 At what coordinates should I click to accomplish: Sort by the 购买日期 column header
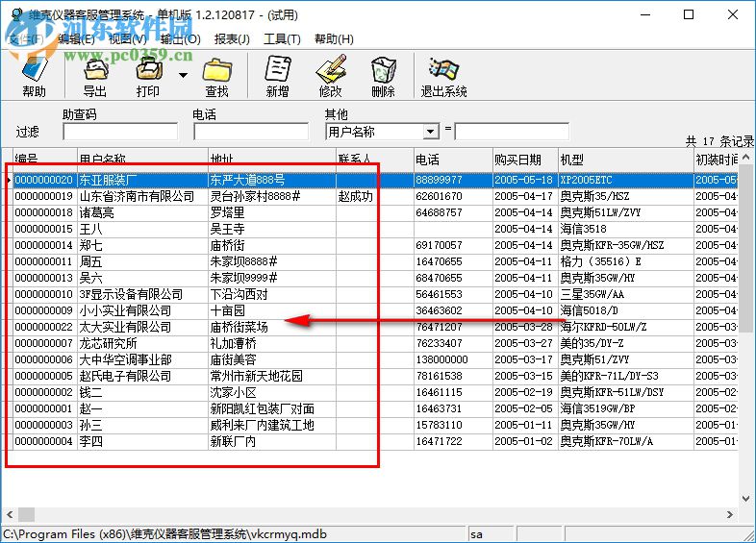525,160
